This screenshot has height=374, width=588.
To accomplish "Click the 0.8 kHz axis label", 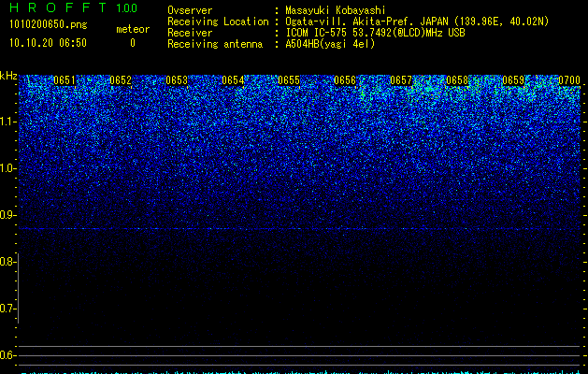I will coord(7,262).
